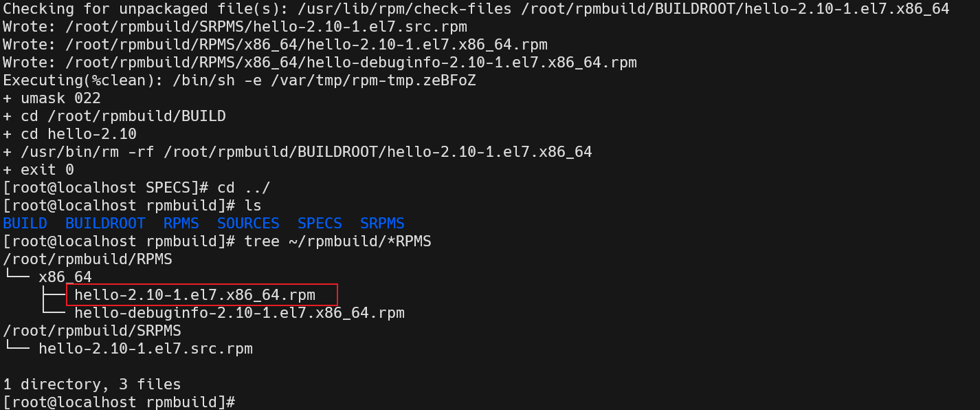This screenshot has height=410, width=980.
Task: Click the "1 directory, 3 files" summary
Action: click(92, 385)
